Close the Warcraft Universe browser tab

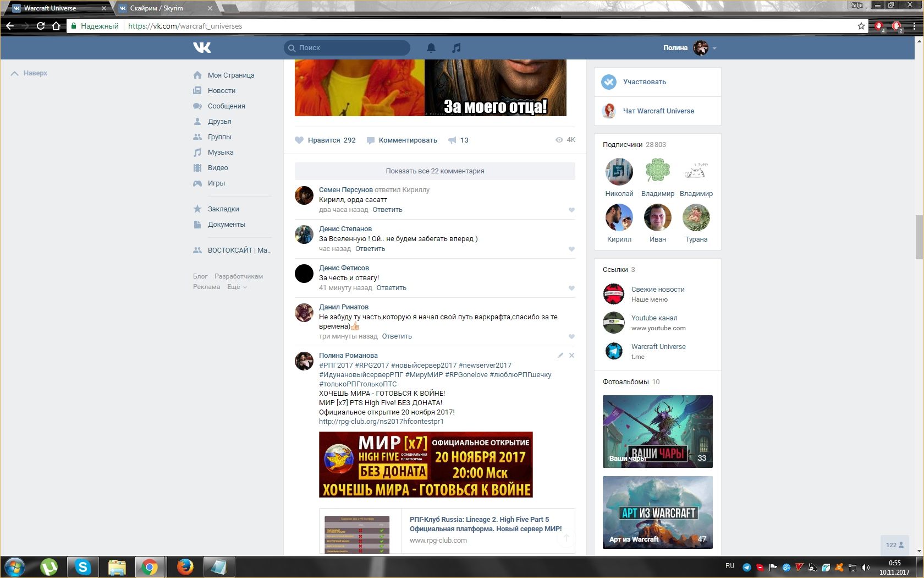tap(104, 8)
